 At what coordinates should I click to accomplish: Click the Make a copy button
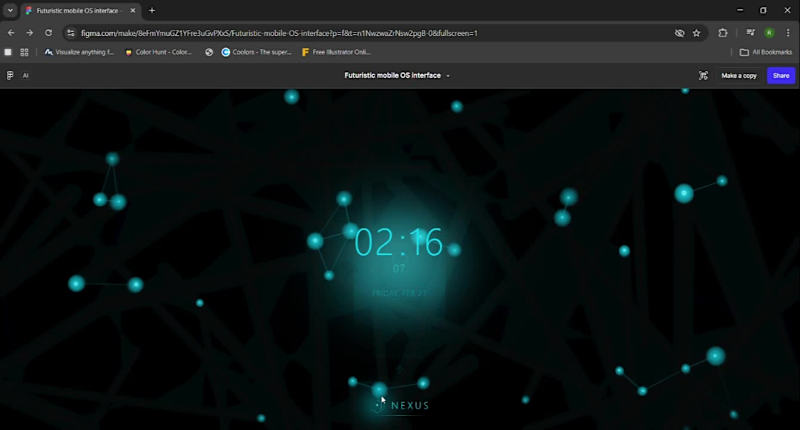click(x=739, y=75)
